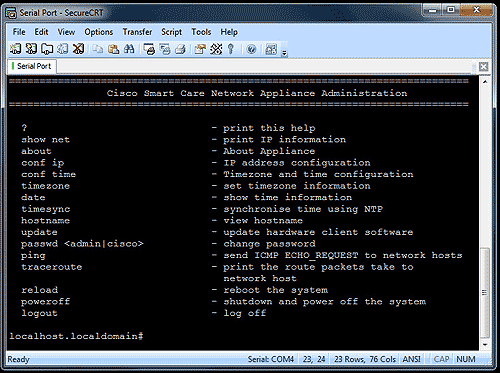The image size is (500, 373).
Task: Click the 'NUM' status bar indicator
Action: pos(466,359)
